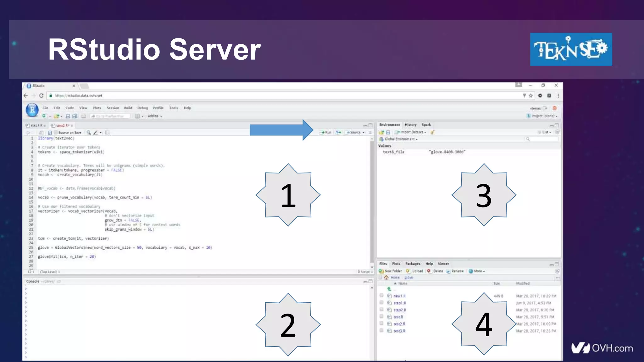The height and width of the screenshot is (362, 644).
Task: Maximize the Source editor pane
Action: pyautogui.click(x=370, y=125)
